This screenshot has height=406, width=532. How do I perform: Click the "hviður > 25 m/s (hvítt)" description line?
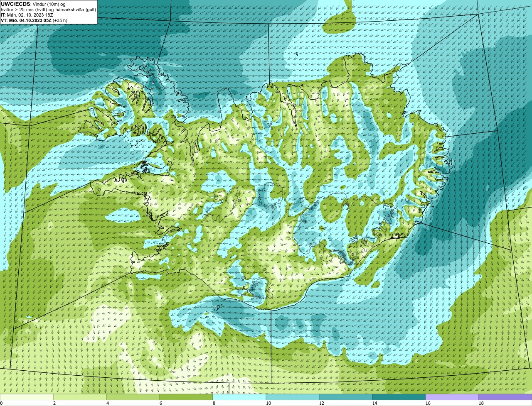pos(49,10)
